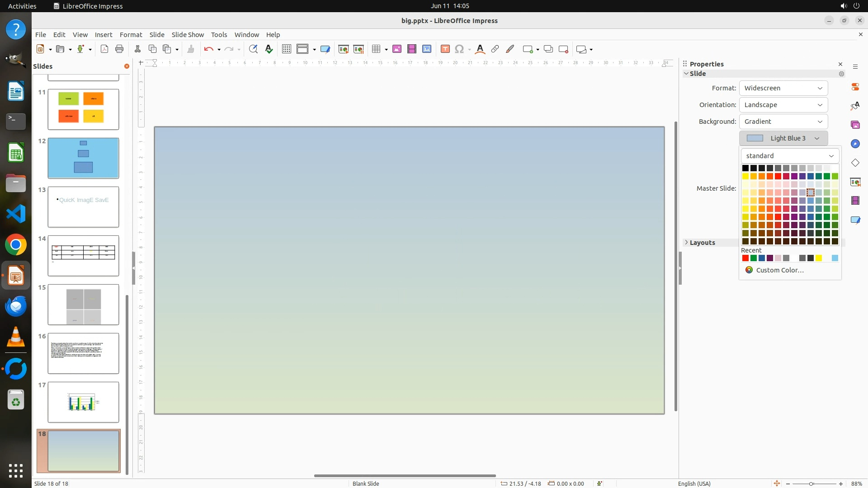Open the sidebar Gallery deck icon
The height and width of the screenshot is (488, 868).
click(x=855, y=125)
